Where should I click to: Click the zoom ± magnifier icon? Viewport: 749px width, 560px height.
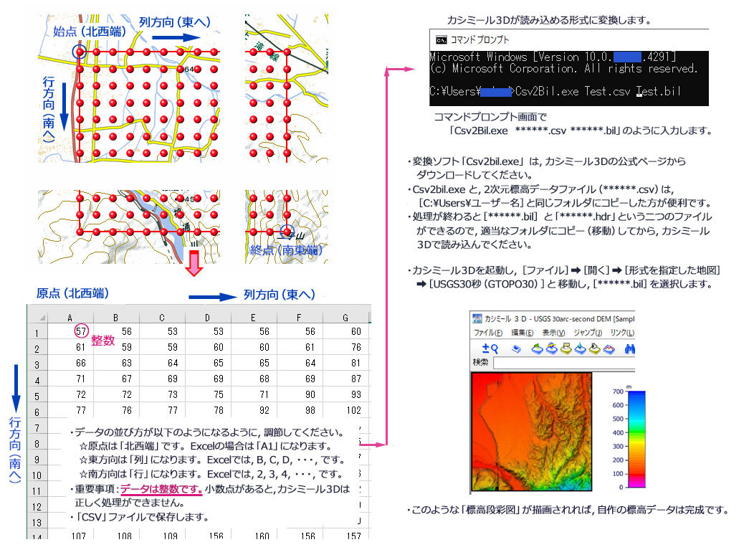490,348
